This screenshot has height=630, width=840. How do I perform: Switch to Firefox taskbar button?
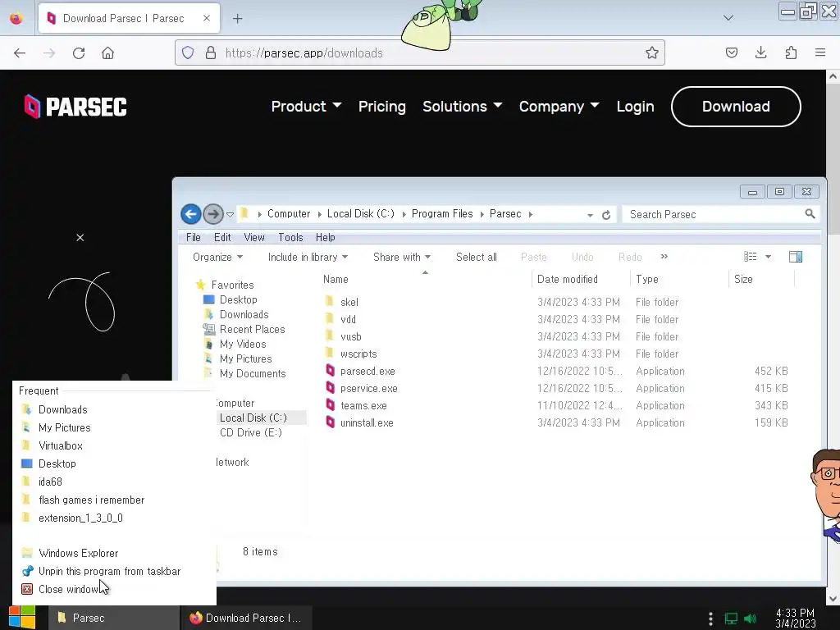[x=246, y=618]
